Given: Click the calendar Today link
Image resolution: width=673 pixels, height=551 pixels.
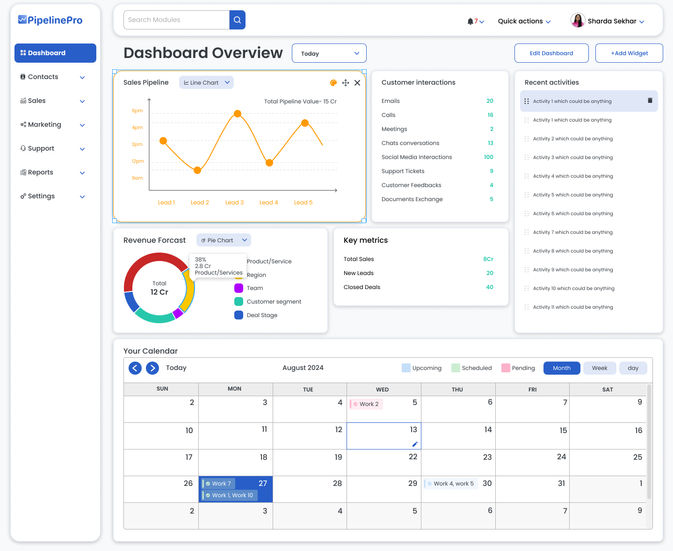Looking at the screenshot, I should click(176, 368).
